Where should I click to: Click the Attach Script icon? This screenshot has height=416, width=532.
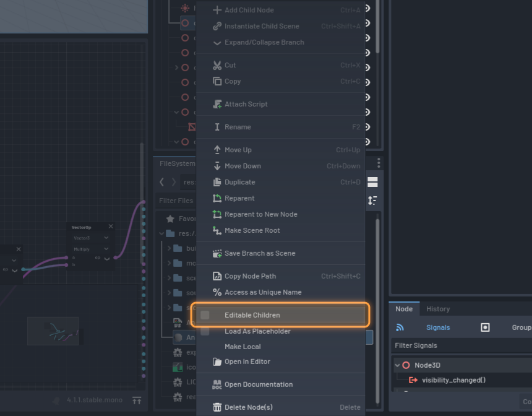(217, 104)
